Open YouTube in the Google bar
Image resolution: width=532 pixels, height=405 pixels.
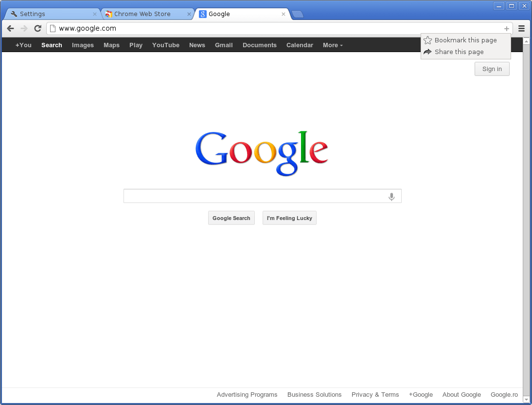(x=165, y=45)
